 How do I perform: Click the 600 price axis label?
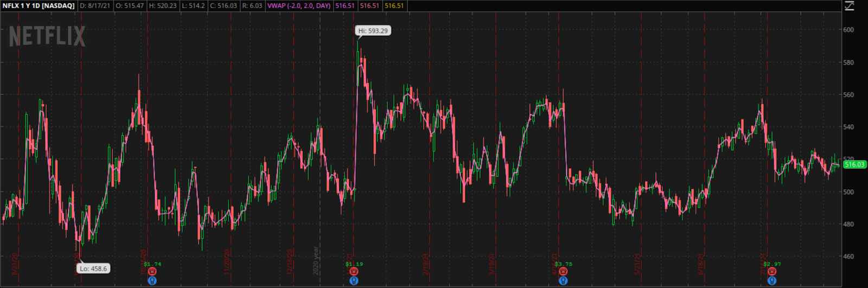(x=848, y=30)
